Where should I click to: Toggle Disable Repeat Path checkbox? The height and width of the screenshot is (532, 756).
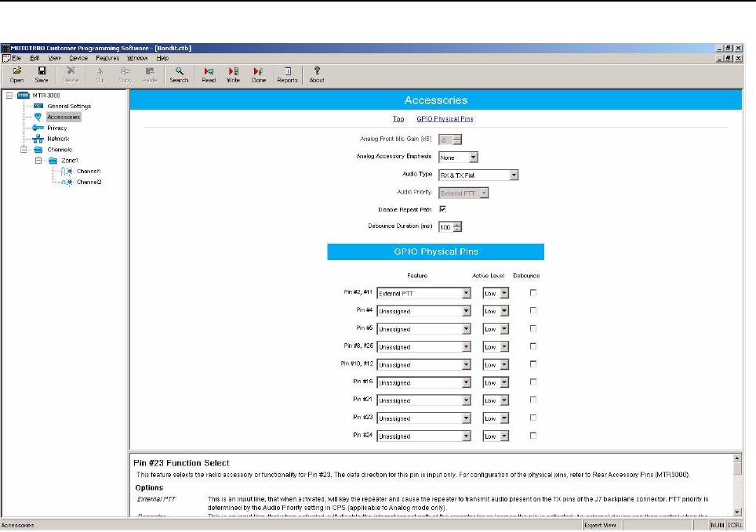pos(442,209)
